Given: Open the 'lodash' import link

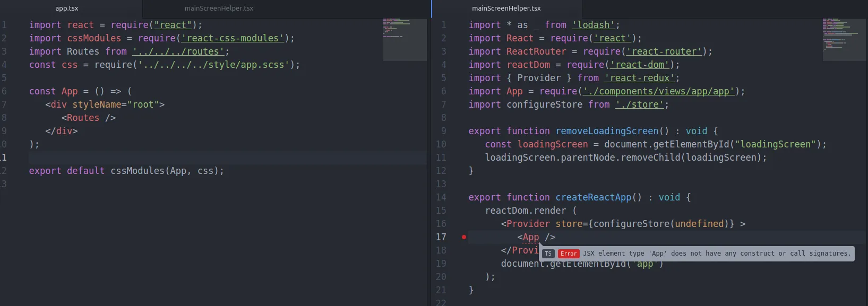Looking at the screenshot, I should coord(594,25).
